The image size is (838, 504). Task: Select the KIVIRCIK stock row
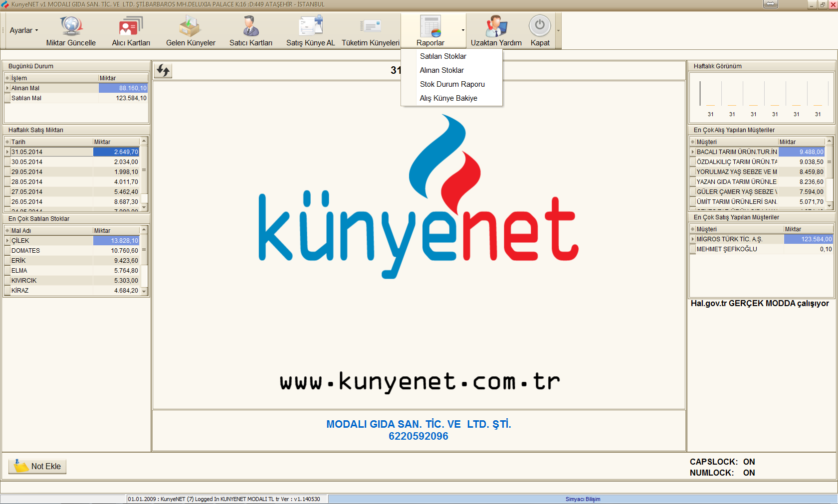click(72, 281)
